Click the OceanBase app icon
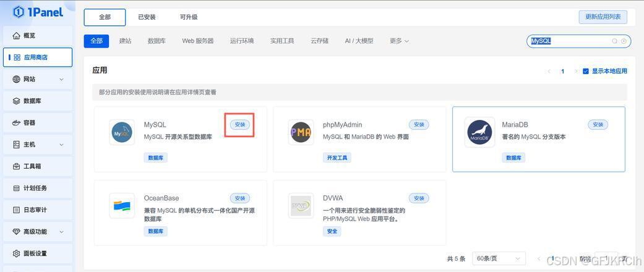This screenshot has height=272, width=644. point(122,205)
